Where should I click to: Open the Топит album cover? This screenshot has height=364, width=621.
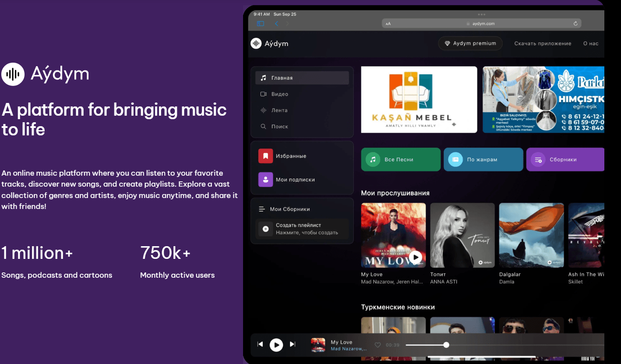462,235
